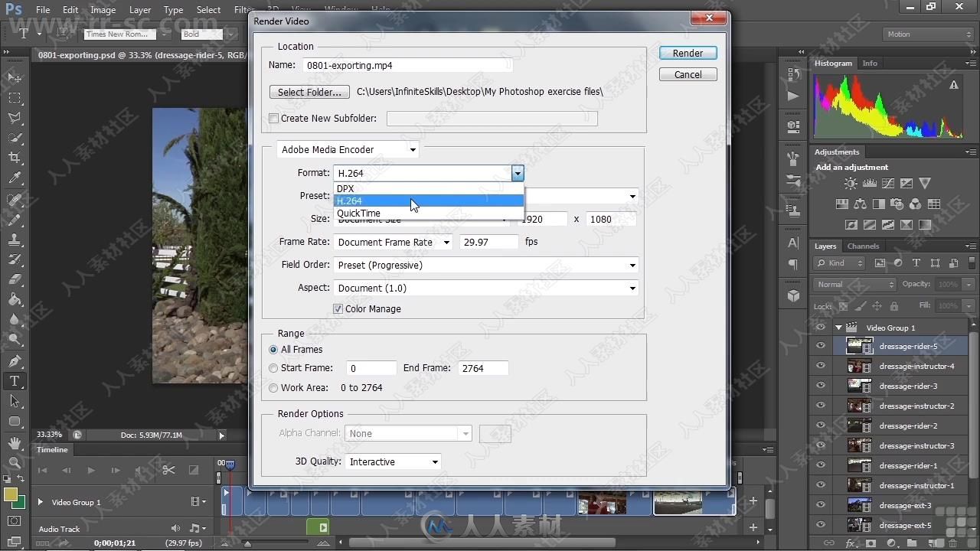Click the End Frame input field

tap(483, 368)
